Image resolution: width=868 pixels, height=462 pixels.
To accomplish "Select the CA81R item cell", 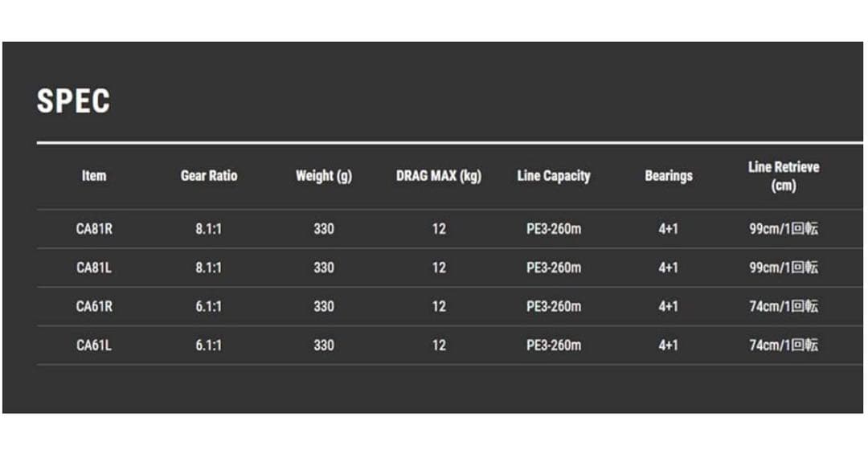I will [x=94, y=229].
